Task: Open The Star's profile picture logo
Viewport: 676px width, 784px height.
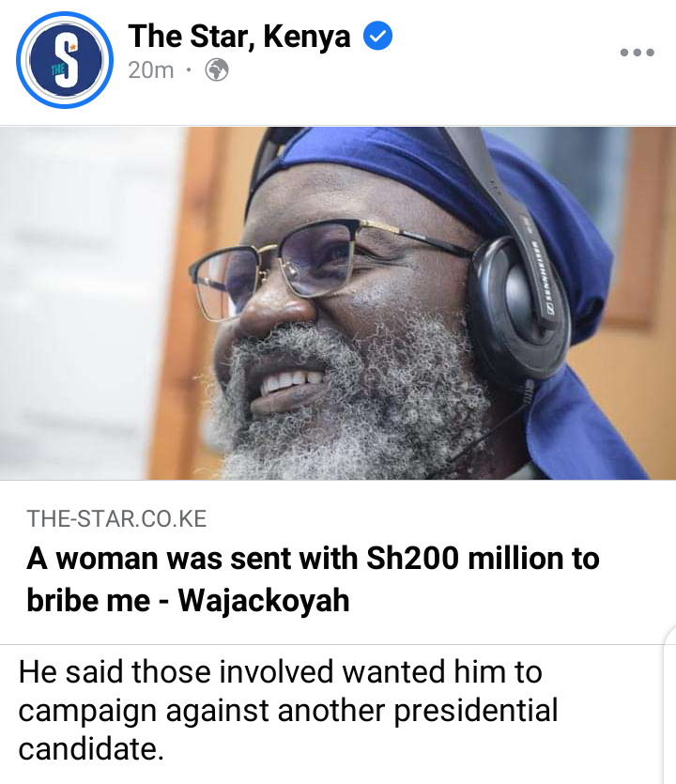Action: pyautogui.click(x=65, y=60)
